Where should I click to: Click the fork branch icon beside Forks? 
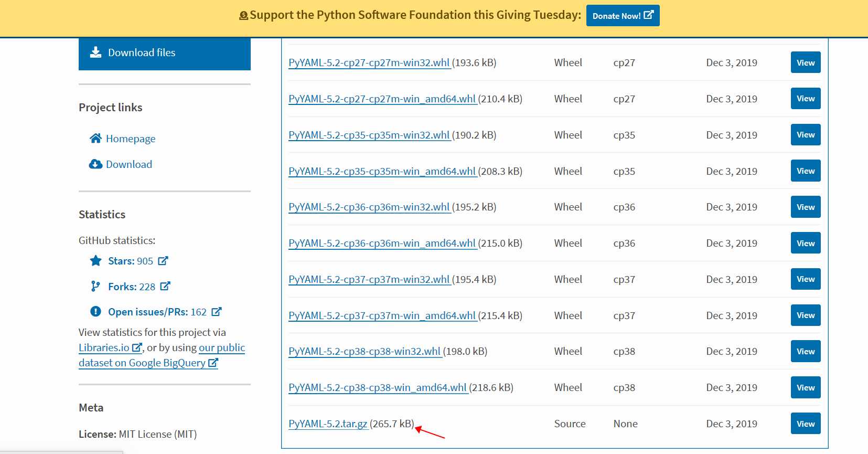click(95, 286)
